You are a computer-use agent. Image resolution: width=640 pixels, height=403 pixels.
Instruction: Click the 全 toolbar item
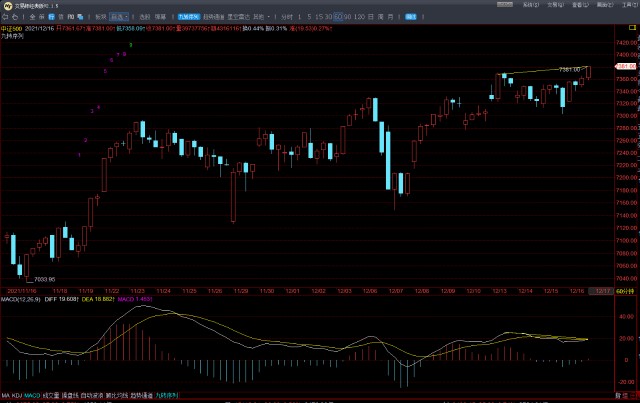(32, 17)
